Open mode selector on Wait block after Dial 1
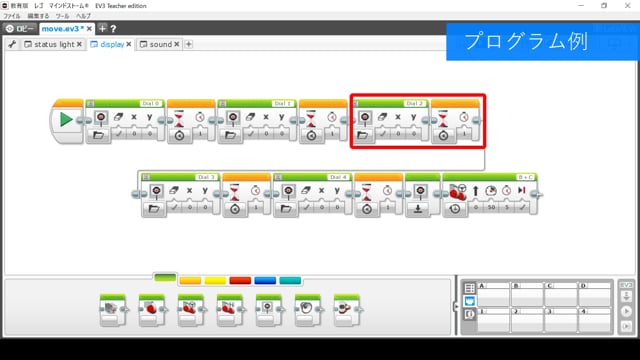Viewport: 640px width, 360px height. [311, 136]
